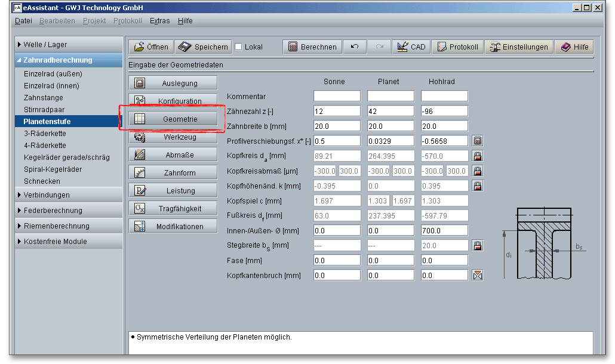Expand the Welle / Lager section
Screen dimensions: 615x364
click(x=69, y=45)
